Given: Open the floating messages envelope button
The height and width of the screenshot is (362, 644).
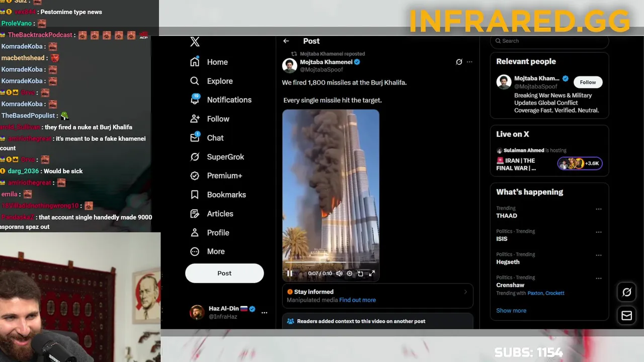Looking at the screenshot, I should point(626,316).
